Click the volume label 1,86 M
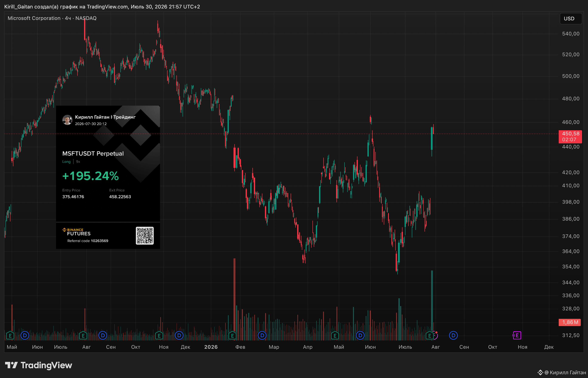The image size is (588, 378). pyautogui.click(x=570, y=322)
